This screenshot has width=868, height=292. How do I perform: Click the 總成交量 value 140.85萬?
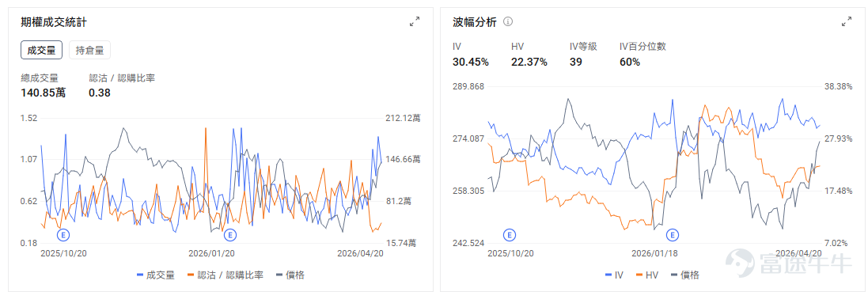click(x=44, y=93)
